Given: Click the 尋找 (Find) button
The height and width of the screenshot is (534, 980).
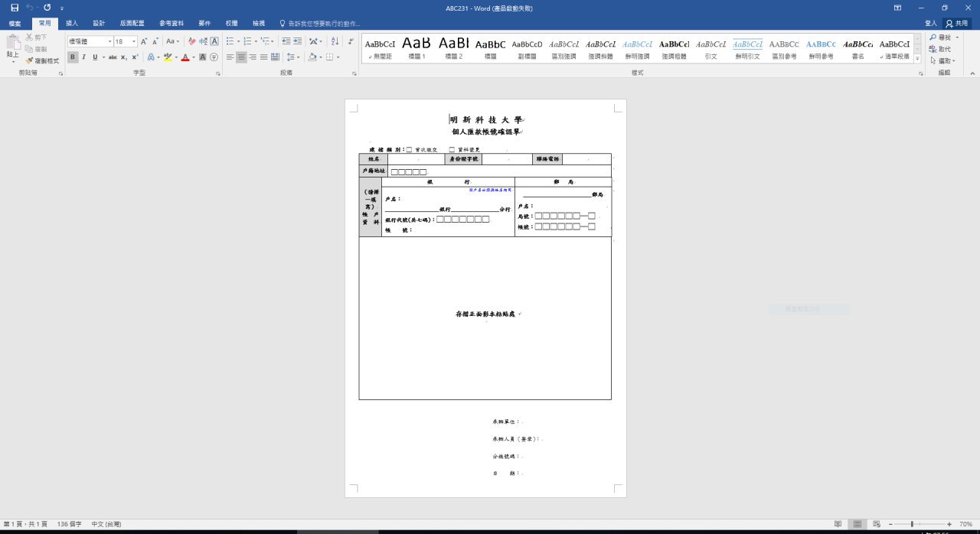Looking at the screenshot, I should click(x=943, y=37).
